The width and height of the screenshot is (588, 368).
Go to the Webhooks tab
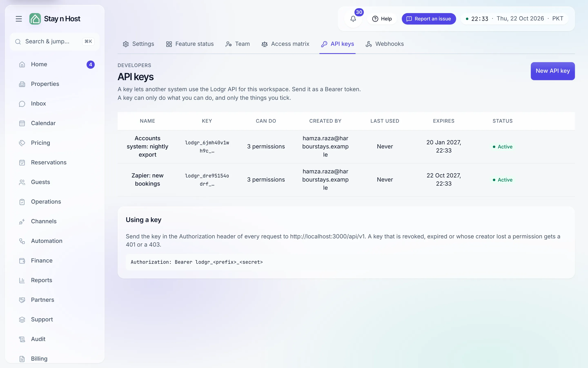click(385, 44)
